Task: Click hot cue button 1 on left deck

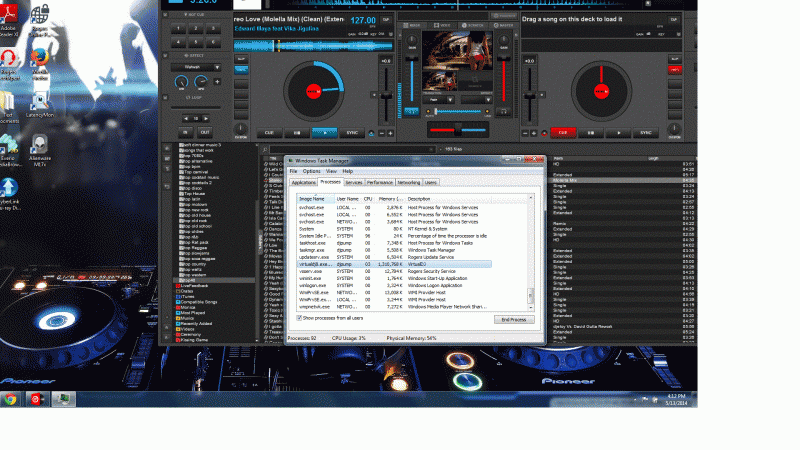Action: click(x=178, y=29)
